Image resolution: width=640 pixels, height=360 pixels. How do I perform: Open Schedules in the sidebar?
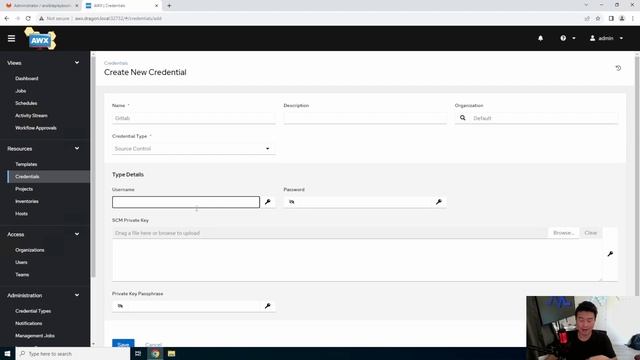(26, 103)
